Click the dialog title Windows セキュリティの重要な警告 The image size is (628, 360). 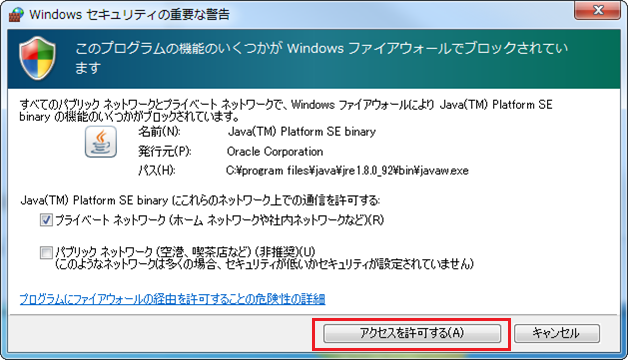tap(129, 15)
